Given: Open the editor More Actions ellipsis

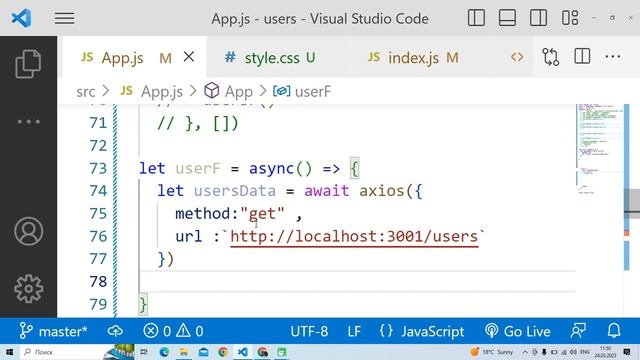Looking at the screenshot, I should point(613,57).
